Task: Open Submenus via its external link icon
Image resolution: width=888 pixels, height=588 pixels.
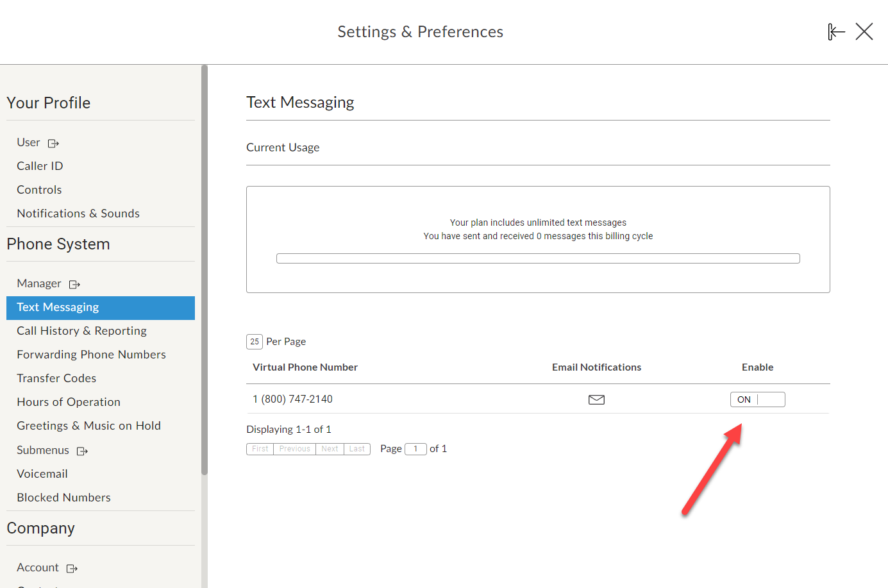Action: 82,451
